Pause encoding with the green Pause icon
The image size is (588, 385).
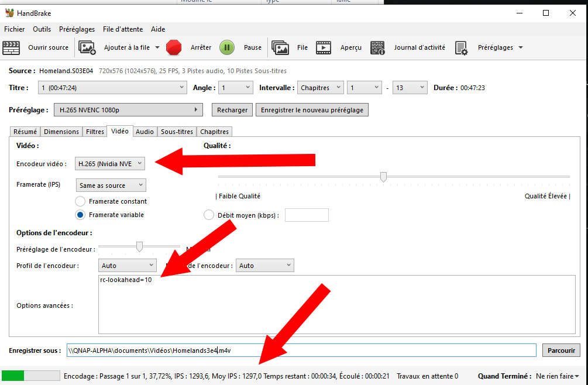coord(227,47)
